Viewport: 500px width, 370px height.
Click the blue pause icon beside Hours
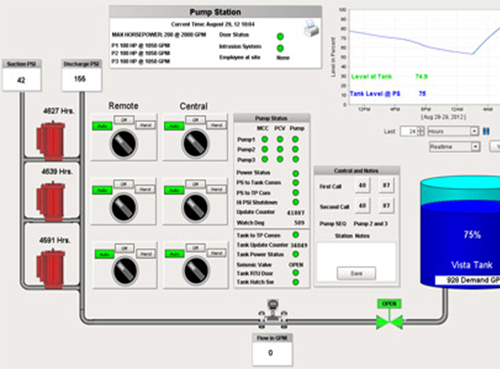click(x=486, y=131)
